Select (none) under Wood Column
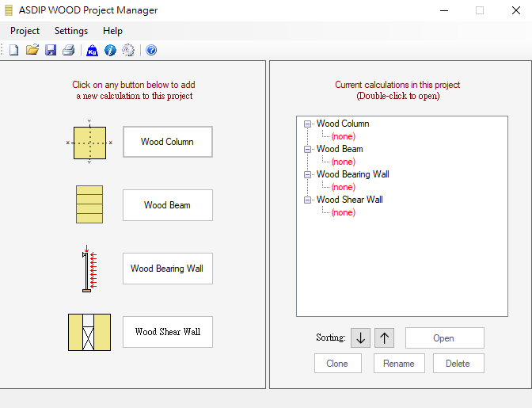 click(x=344, y=136)
